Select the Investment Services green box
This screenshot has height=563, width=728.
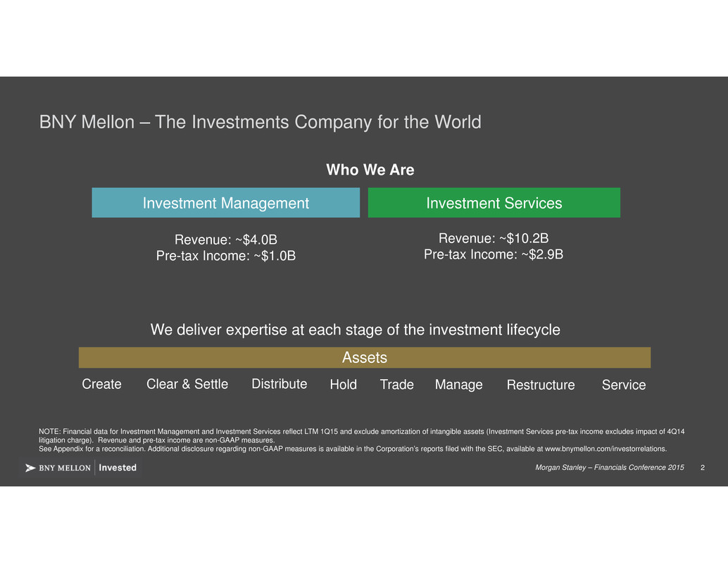pyautogui.click(x=494, y=203)
